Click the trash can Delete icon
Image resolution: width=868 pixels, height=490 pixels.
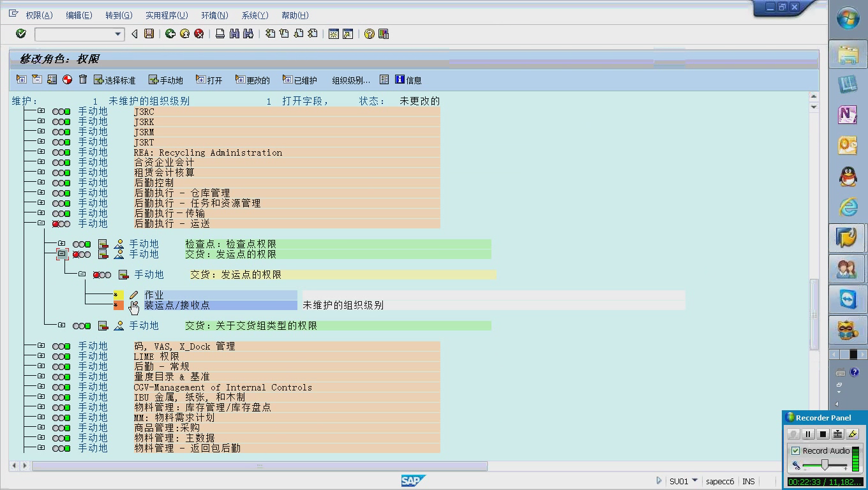pyautogui.click(x=83, y=80)
